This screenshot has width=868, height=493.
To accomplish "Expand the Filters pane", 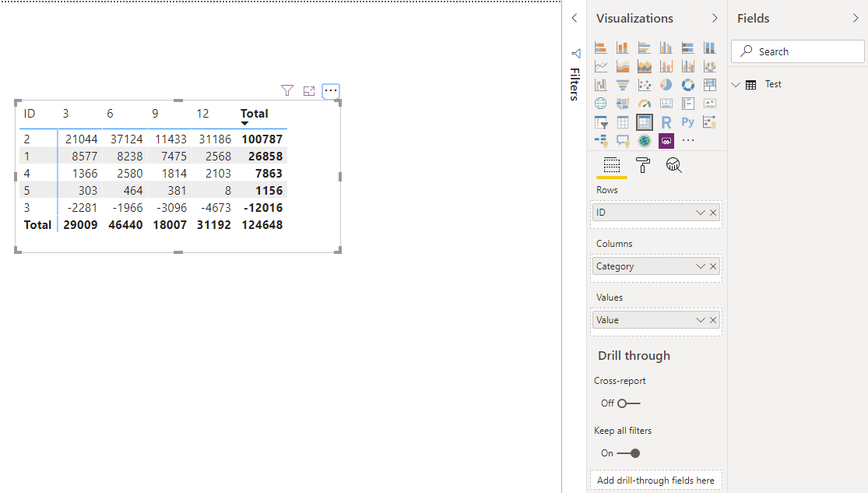I will pyautogui.click(x=575, y=18).
